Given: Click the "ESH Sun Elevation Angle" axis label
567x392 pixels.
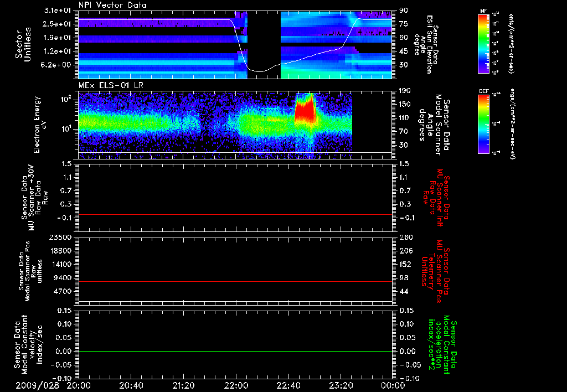Looking at the screenshot, I should pos(427,44).
